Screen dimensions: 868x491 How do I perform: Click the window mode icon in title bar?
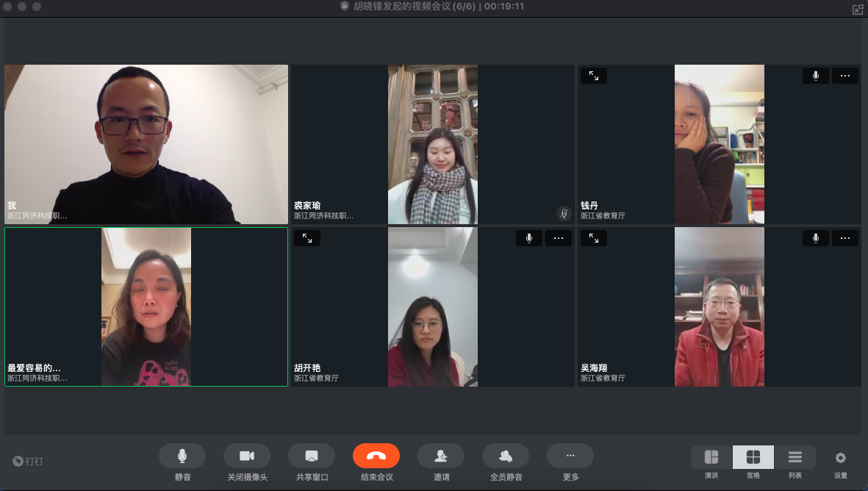point(857,9)
